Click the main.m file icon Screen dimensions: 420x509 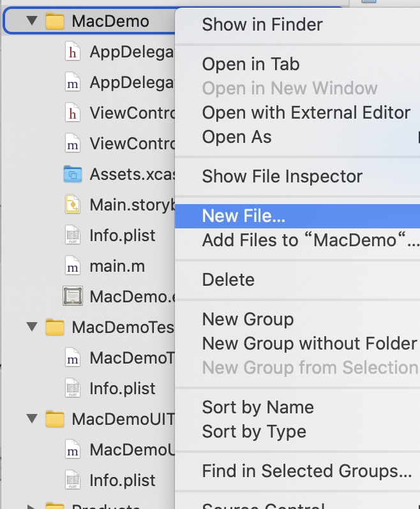(x=73, y=266)
